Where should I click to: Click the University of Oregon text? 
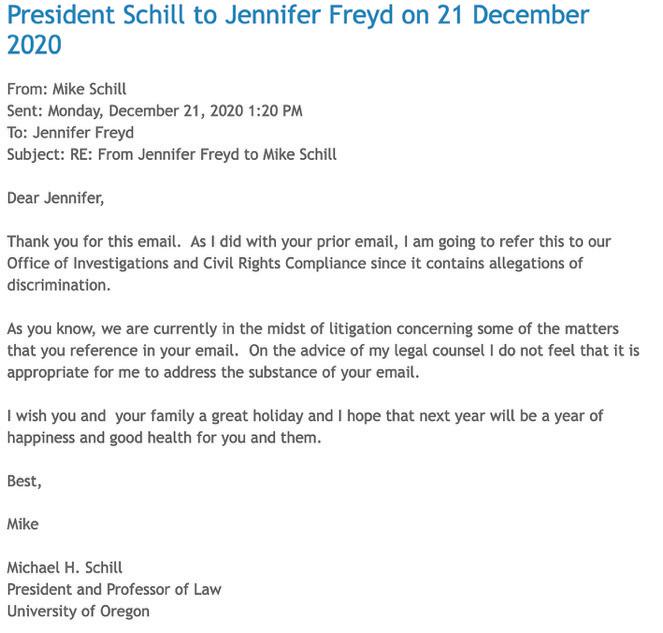(x=78, y=611)
